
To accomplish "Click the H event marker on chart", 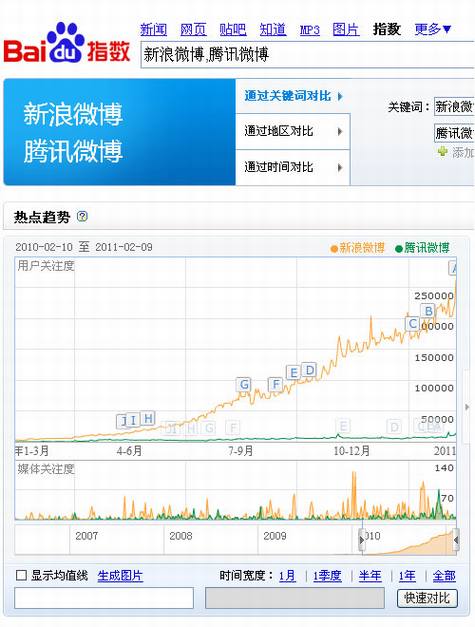I will (148, 418).
